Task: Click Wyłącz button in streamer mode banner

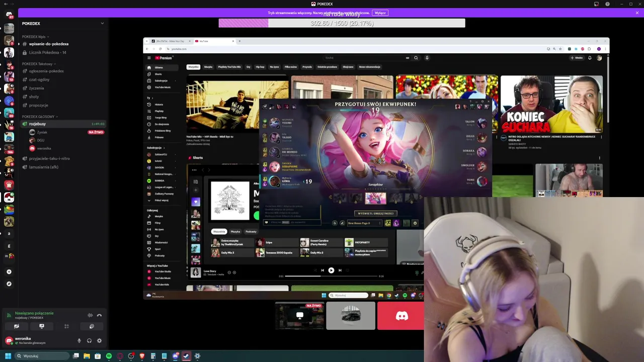Action: [380, 13]
